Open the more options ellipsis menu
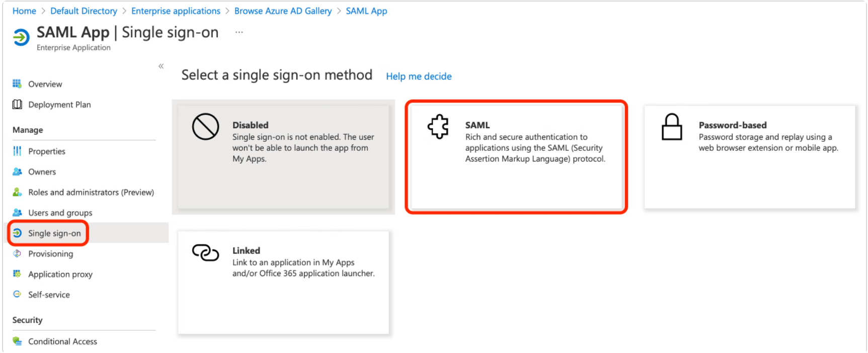Viewport: 868px width, 353px height. [x=239, y=32]
